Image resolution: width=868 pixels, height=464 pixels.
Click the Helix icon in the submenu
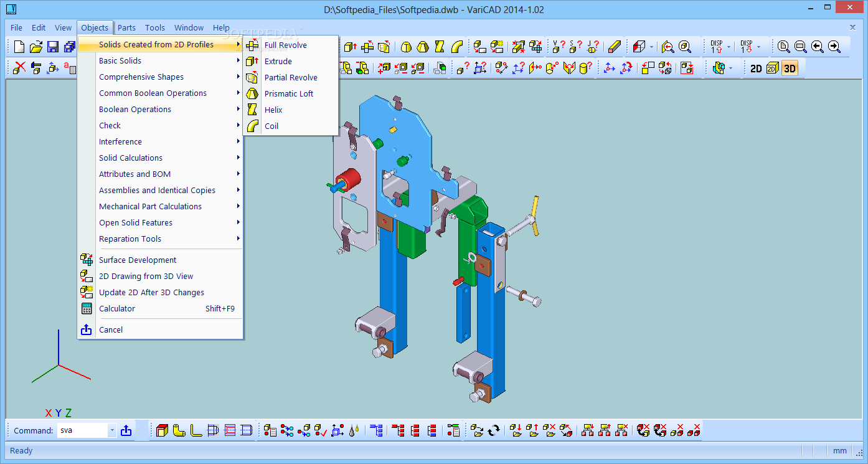[252, 110]
